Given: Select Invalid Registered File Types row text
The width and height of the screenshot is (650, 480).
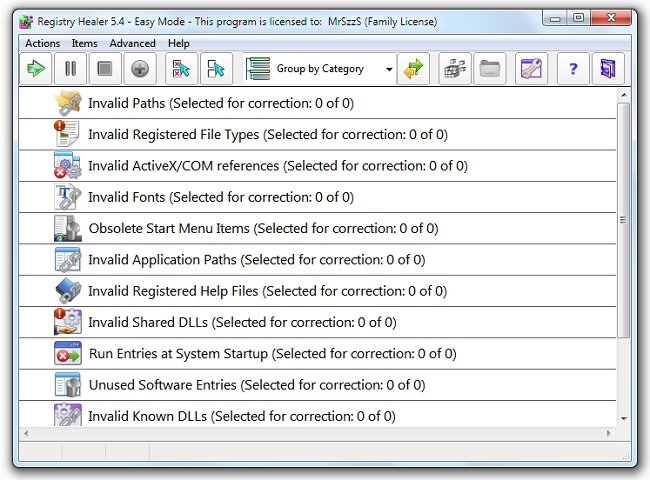Looking at the screenshot, I should point(268,134).
